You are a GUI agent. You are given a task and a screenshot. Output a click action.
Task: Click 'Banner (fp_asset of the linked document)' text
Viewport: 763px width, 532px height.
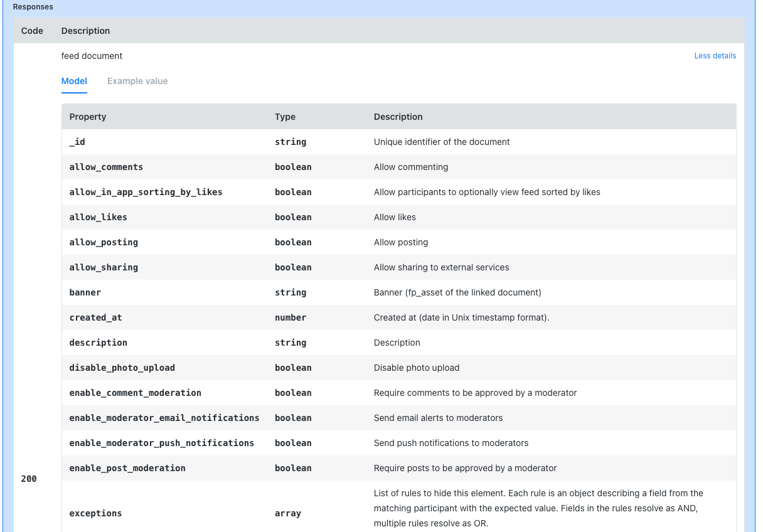[x=457, y=292]
